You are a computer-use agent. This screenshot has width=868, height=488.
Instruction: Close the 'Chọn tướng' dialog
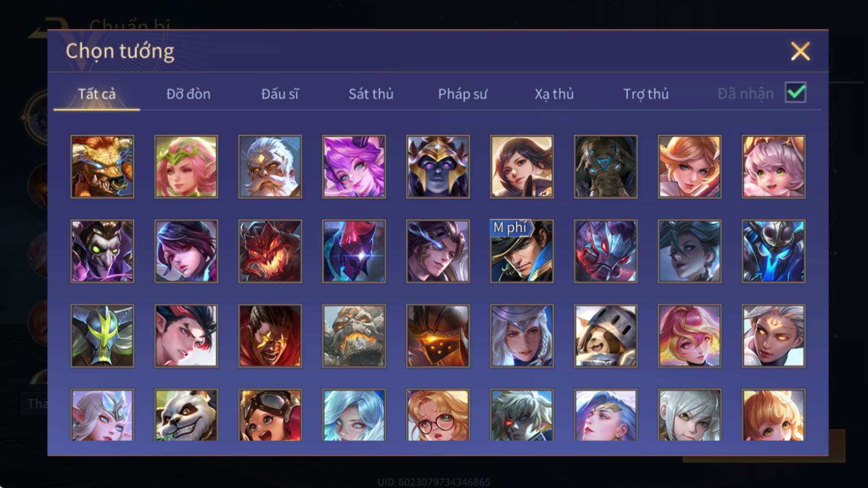coord(800,51)
